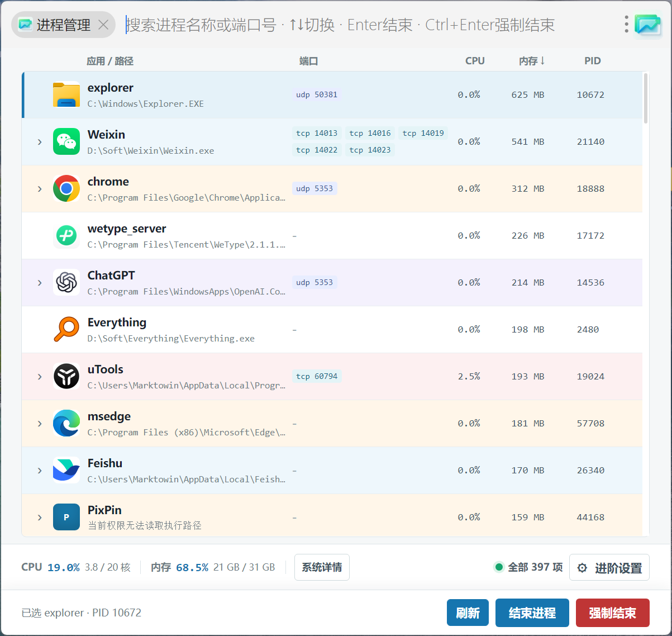The image size is (672, 636).
Task: Sort by CPU column header
Action: tap(475, 61)
